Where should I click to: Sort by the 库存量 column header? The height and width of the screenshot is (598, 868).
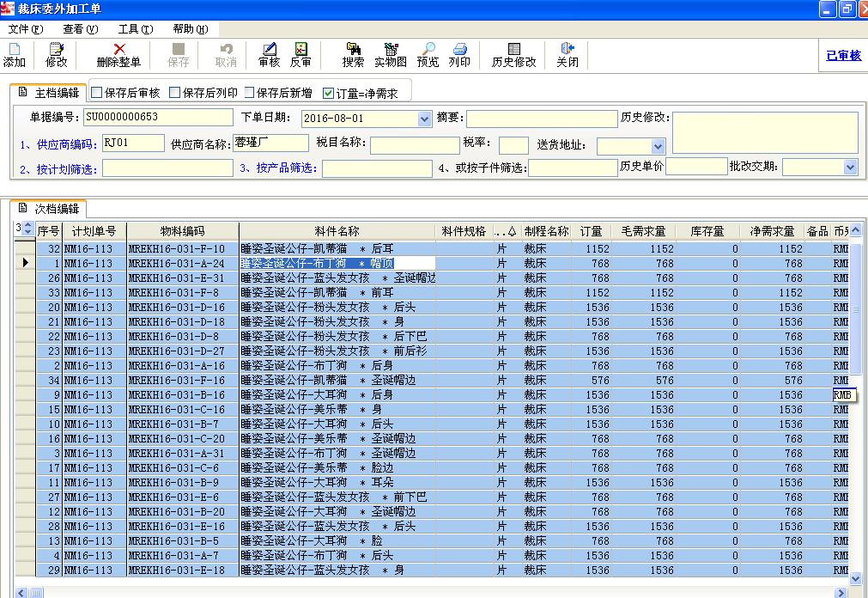tap(707, 231)
